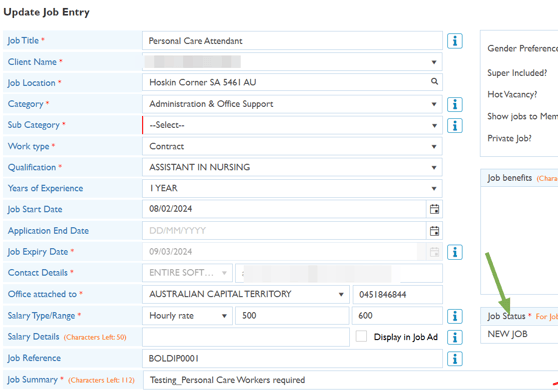Open the Qualification ASSISTANT IN NURSING dropdown

click(x=292, y=167)
